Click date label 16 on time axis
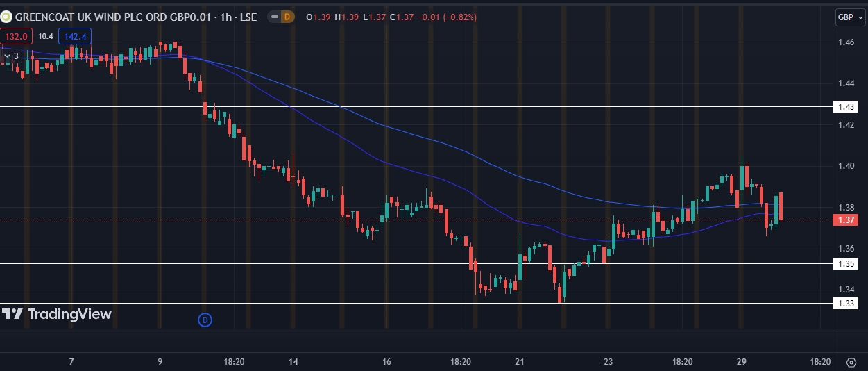Viewport: 868px width, 371px height. 387,362
